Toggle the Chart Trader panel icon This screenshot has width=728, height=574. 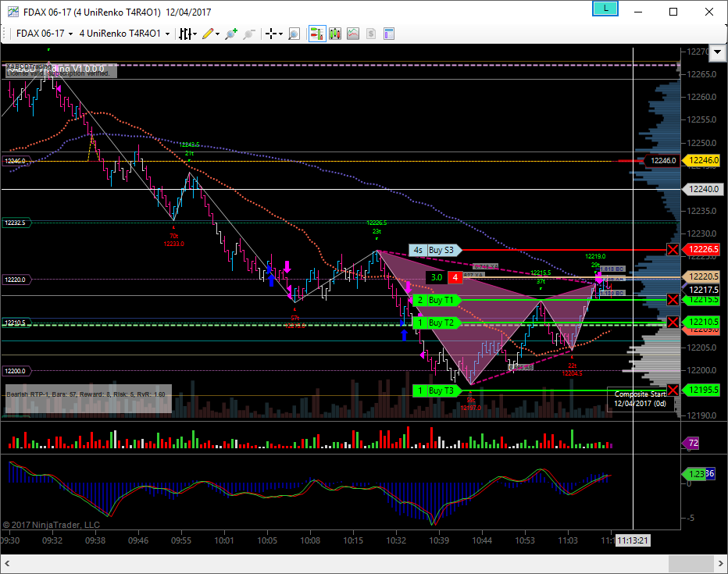coord(317,34)
